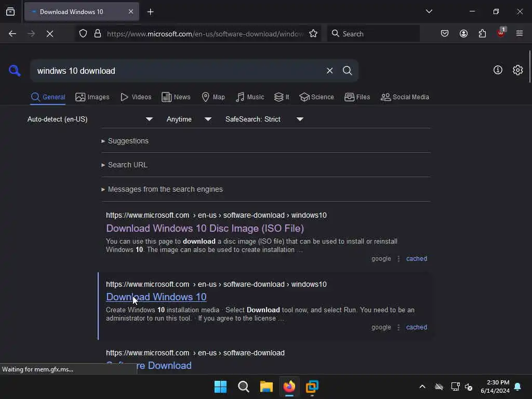Switch to the Files category
Viewport: 532px width, 399px height.
click(357, 97)
